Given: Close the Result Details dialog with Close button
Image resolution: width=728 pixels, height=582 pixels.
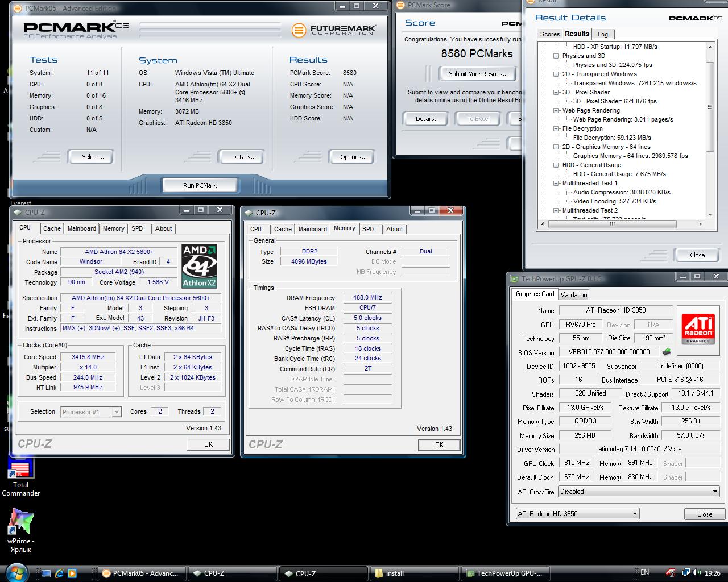Looking at the screenshot, I should 697,255.
